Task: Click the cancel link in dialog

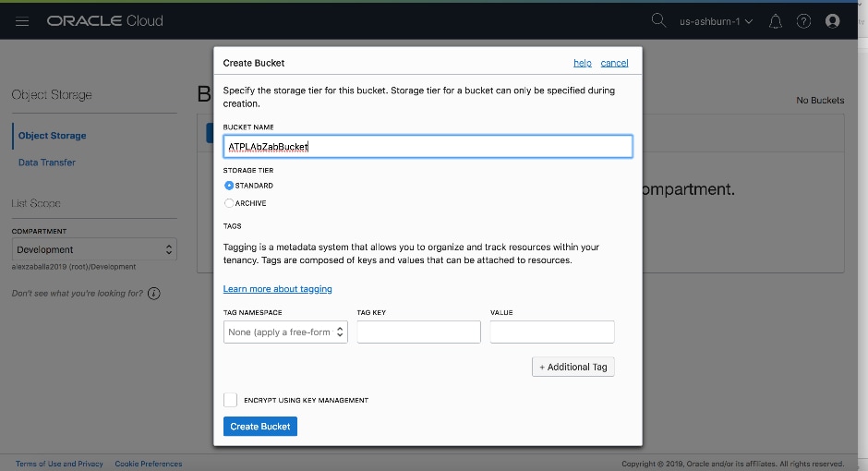Action: pos(614,63)
